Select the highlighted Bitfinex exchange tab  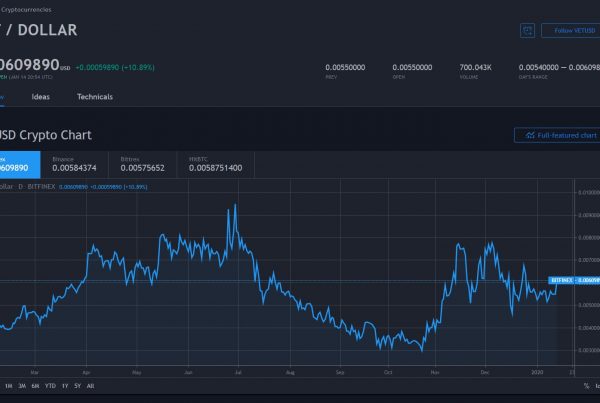[20, 164]
